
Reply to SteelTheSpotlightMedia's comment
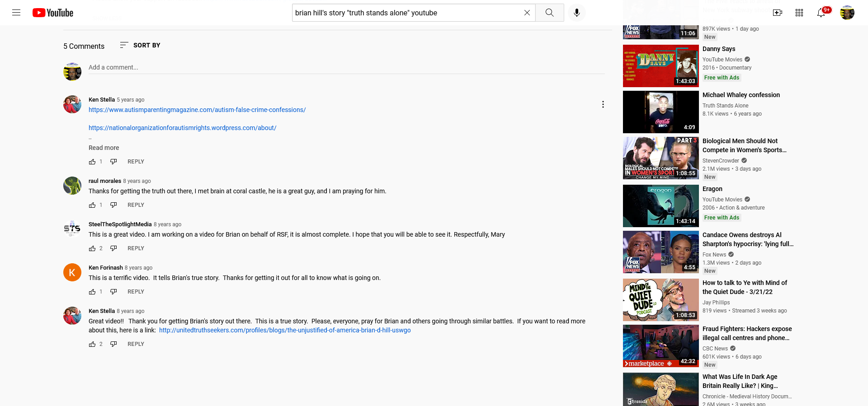(136, 248)
